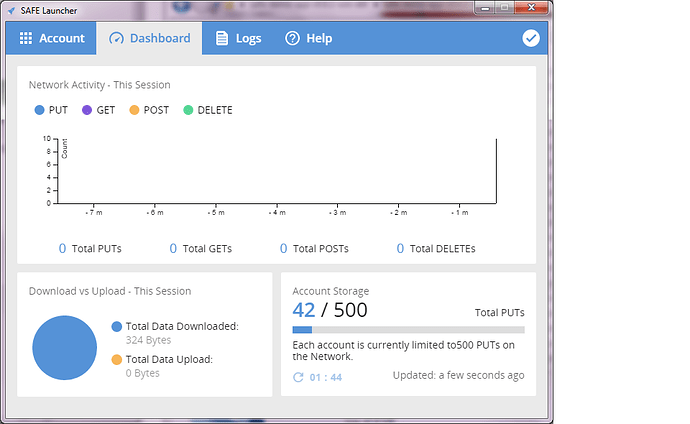Click the 'Account Storage' heading

click(x=330, y=291)
